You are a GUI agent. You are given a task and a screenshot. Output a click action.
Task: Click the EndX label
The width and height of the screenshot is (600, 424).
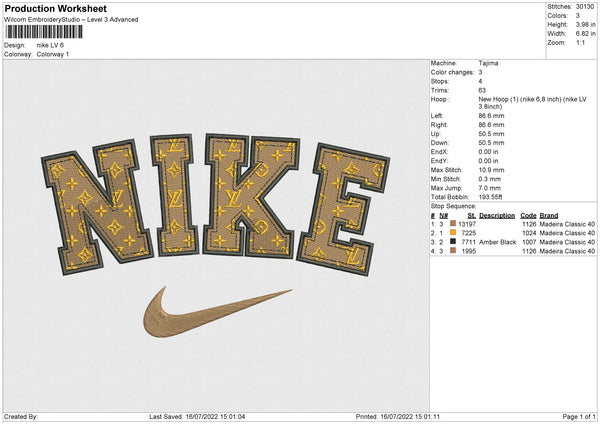[x=439, y=152]
